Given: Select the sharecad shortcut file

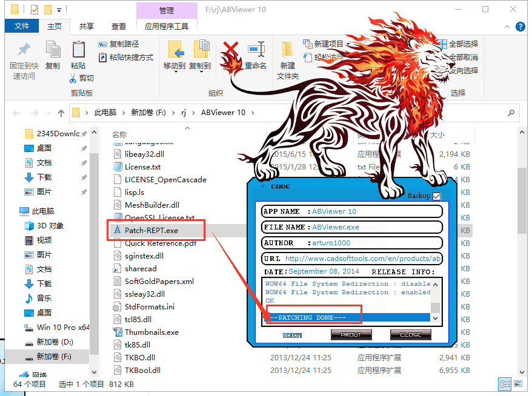Looking at the screenshot, I should (x=141, y=268).
